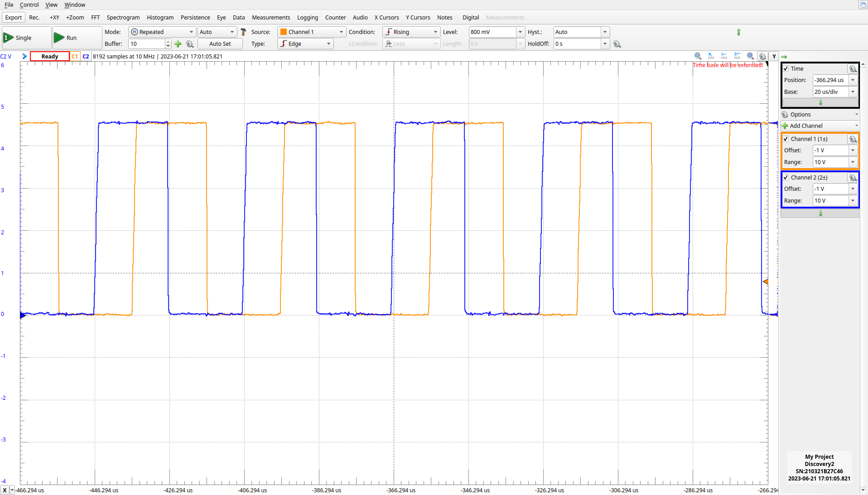Screen dimensions: 868x495
Task: Select the C1 channel indicator
Action: point(75,57)
